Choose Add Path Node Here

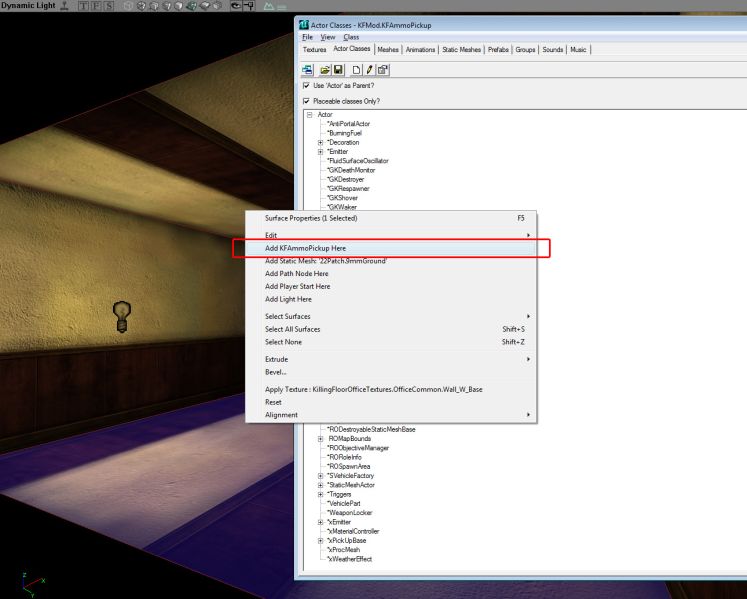(x=391, y=274)
